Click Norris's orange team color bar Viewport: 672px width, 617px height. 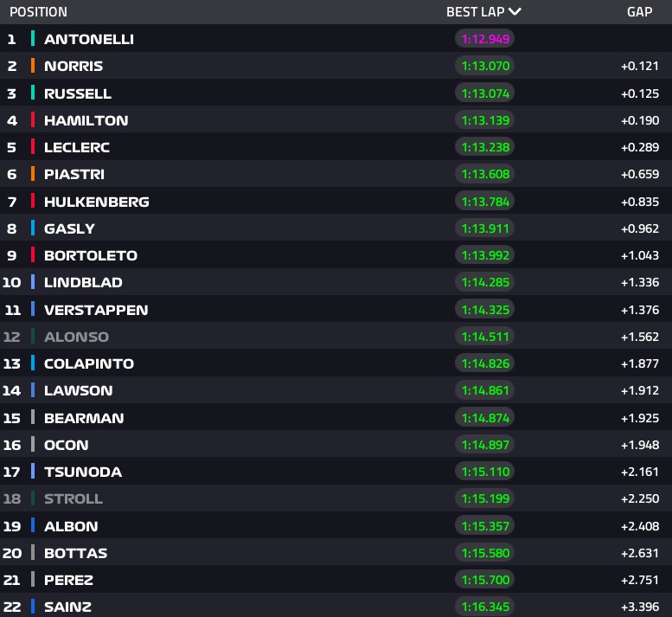pyautogui.click(x=33, y=66)
